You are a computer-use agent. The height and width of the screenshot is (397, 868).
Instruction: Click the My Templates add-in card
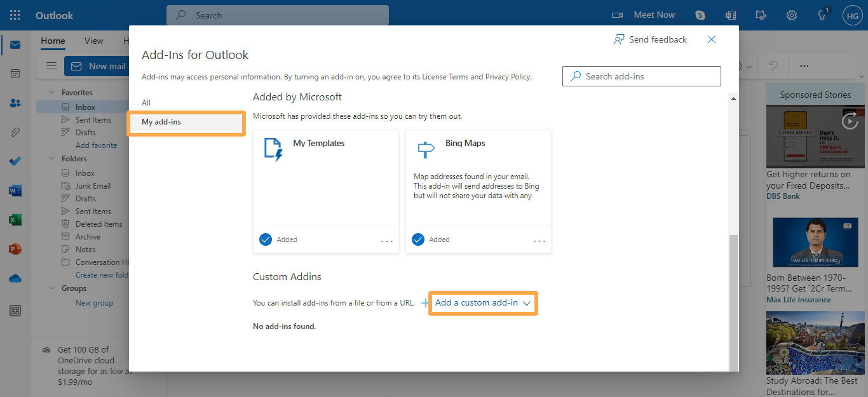tap(326, 191)
